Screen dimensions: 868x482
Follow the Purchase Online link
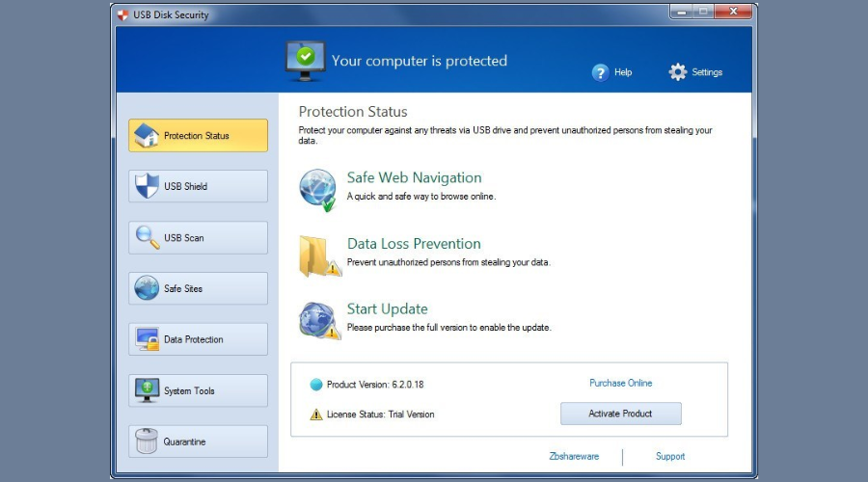[620, 383]
